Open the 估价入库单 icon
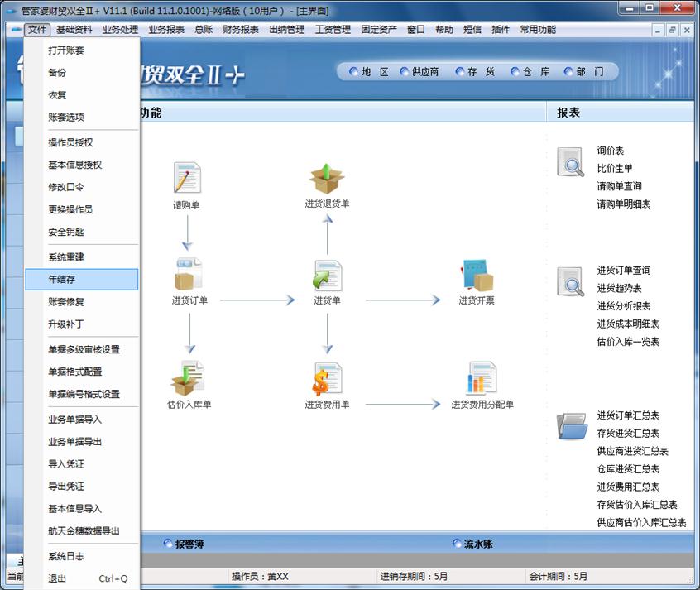The width and height of the screenshot is (700, 590). tap(189, 378)
